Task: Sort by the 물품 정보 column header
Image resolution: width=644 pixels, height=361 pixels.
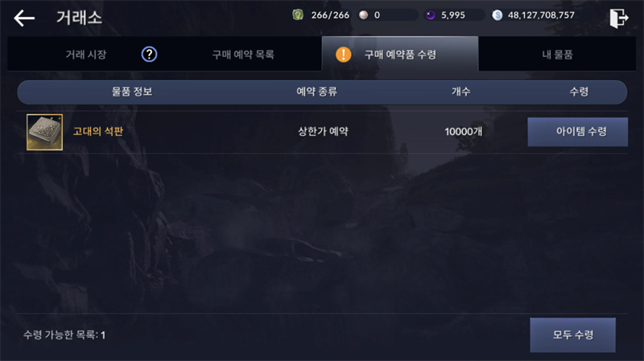Action: 132,92
